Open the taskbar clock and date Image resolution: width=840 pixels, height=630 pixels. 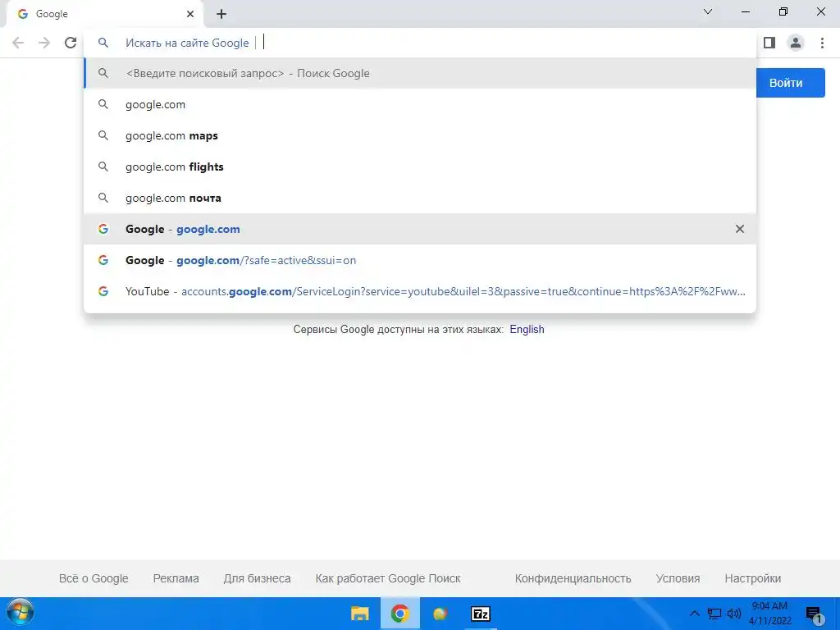pos(769,614)
